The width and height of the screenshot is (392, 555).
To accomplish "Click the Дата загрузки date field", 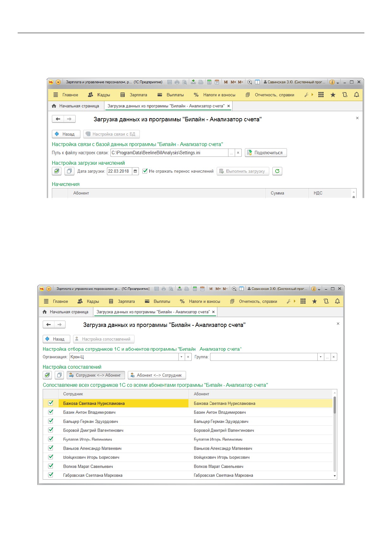I will pos(120,171).
